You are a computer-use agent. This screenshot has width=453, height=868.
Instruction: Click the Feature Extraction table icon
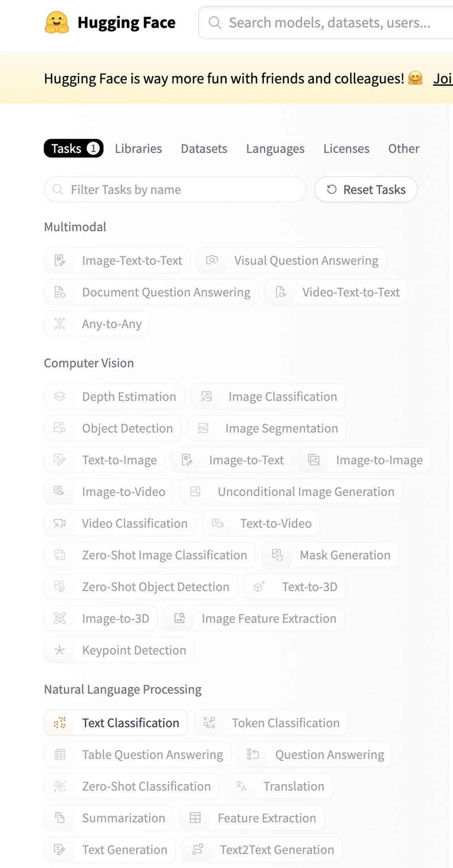[195, 818]
